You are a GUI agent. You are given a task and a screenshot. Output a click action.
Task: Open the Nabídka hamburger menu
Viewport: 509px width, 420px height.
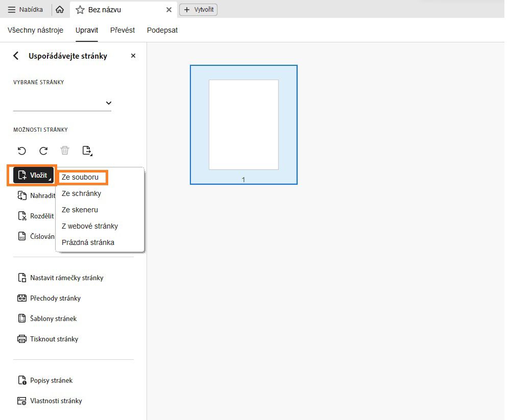(26, 10)
